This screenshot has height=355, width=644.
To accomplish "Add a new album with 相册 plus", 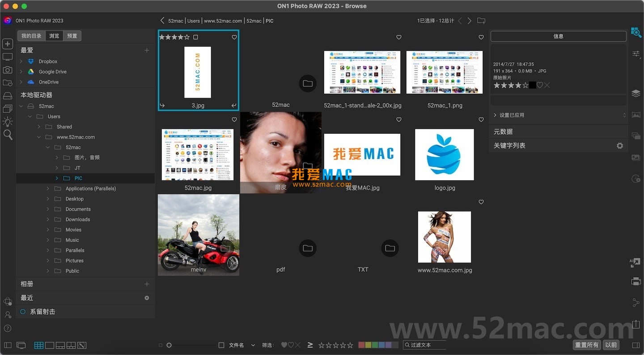I will tap(147, 284).
